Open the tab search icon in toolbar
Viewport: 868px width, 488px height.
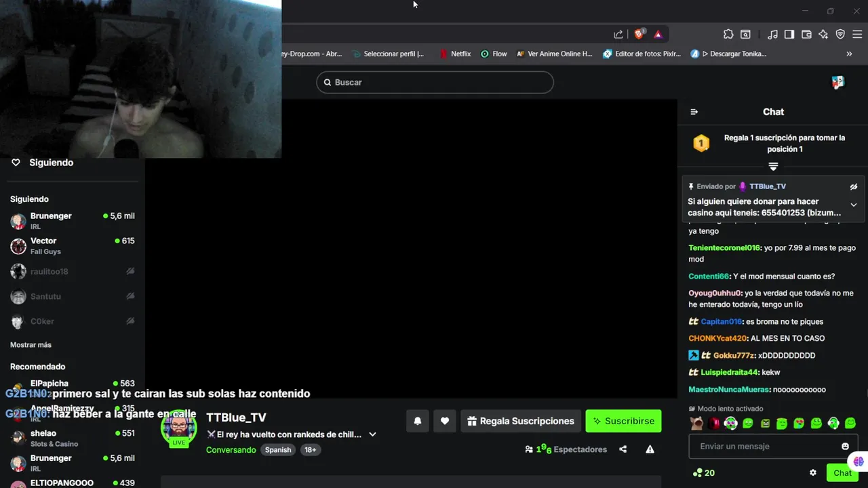click(x=745, y=34)
